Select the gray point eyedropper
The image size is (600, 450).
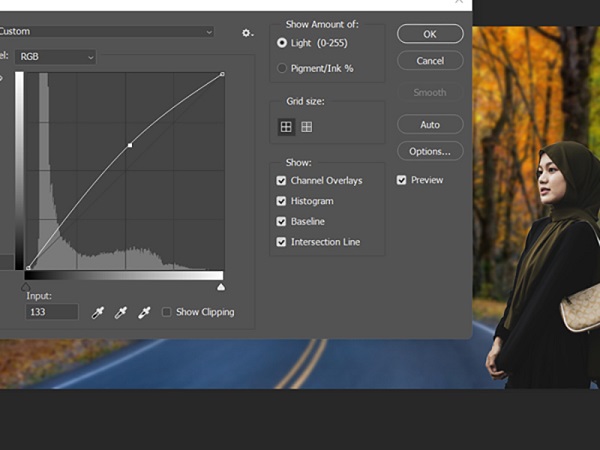coord(121,312)
